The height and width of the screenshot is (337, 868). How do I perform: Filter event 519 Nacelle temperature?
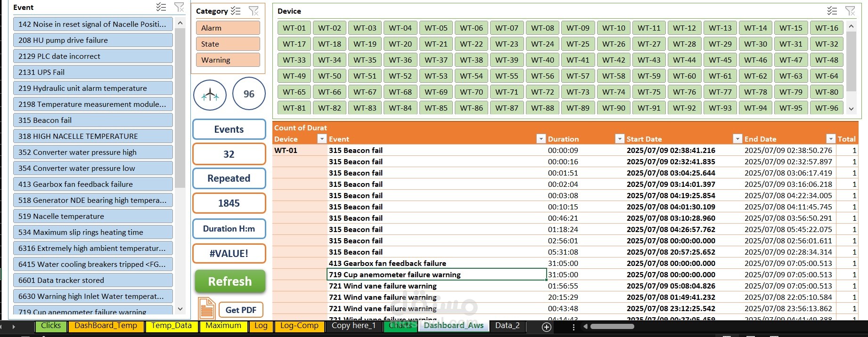coord(93,216)
